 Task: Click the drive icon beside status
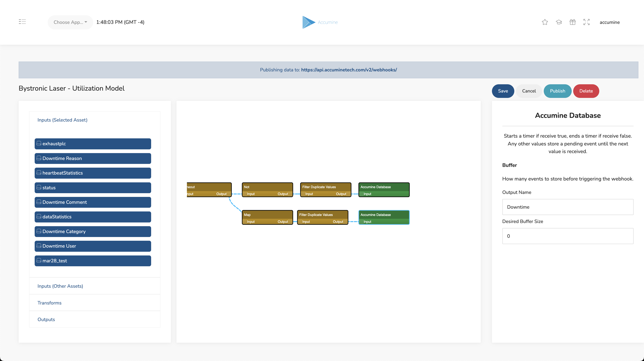[x=39, y=187]
